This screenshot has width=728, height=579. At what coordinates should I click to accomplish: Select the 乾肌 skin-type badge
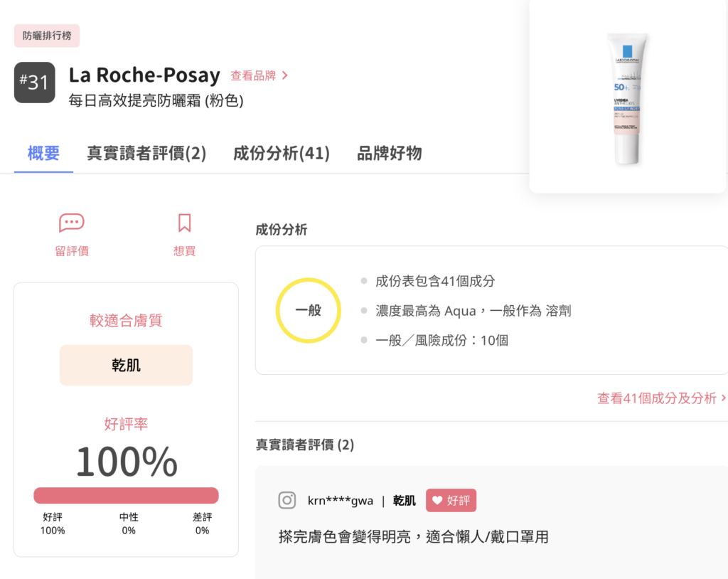point(126,364)
